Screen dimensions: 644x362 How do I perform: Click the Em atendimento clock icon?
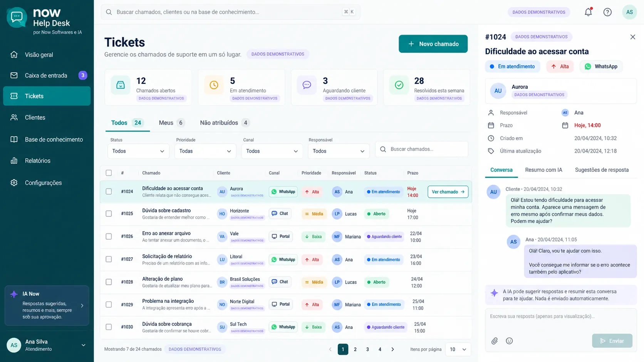[x=214, y=85]
